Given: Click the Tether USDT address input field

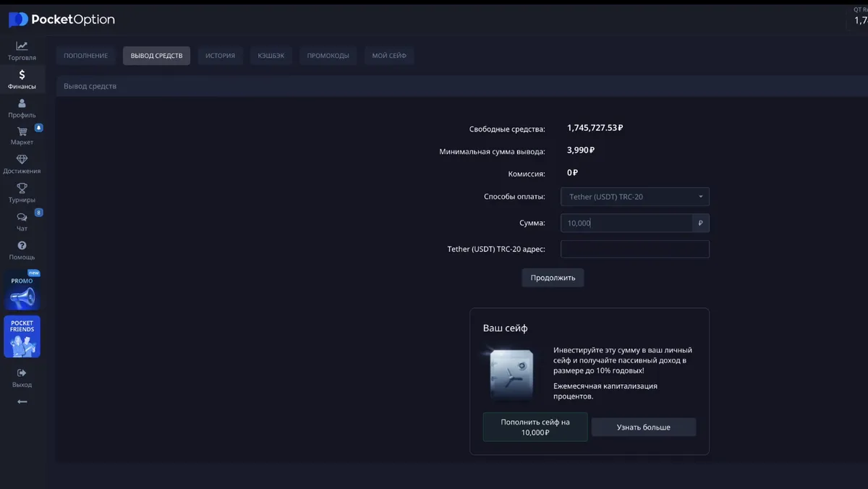Looking at the screenshot, I should pos(634,249).
